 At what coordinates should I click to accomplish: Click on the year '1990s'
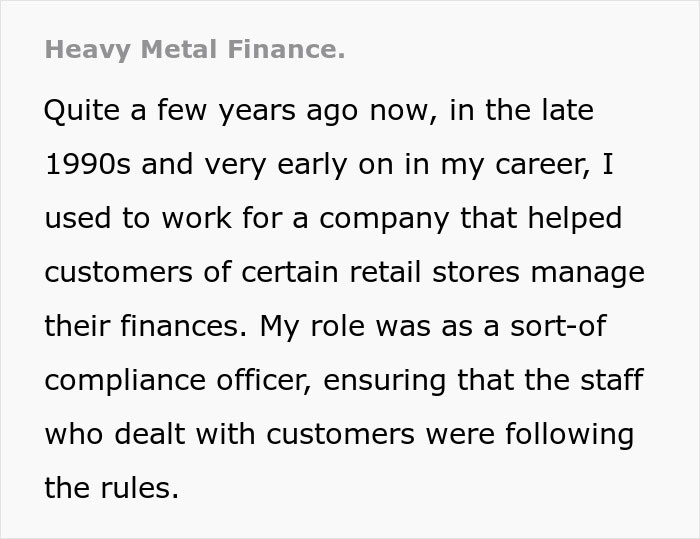coord(88,164)
